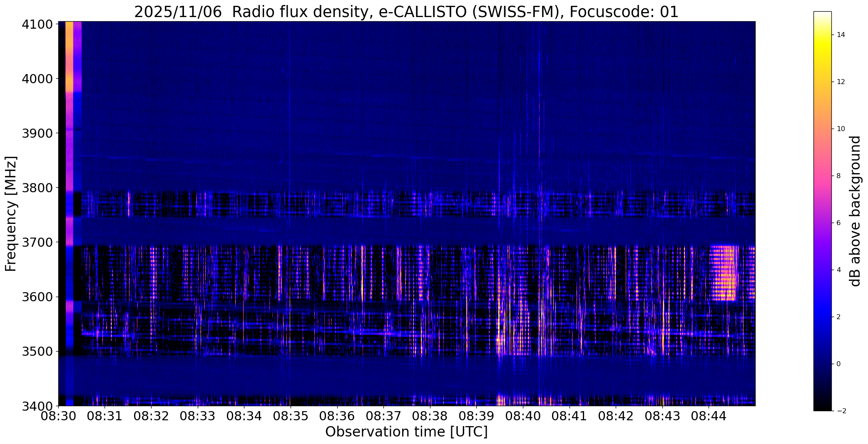Click the colorbar 0 tick label

pos(838,364)
